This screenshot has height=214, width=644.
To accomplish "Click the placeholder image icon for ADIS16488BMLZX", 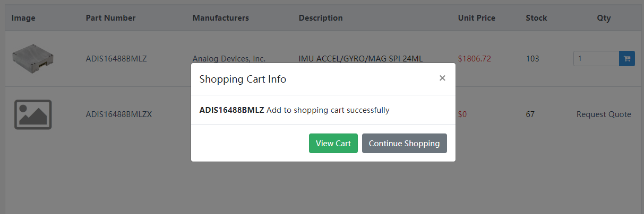I will 33,114.
